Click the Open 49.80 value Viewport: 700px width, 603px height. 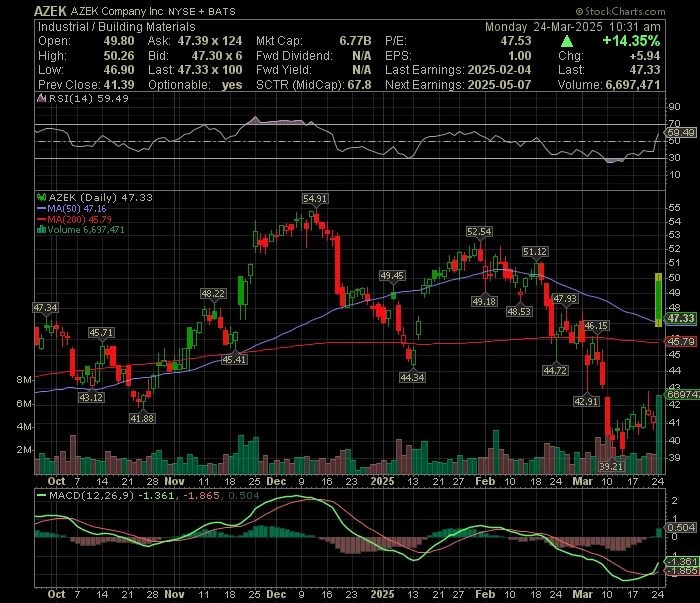point(119,41)
